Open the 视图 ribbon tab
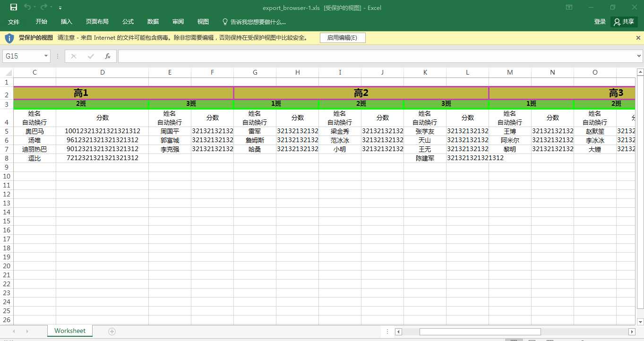This screenshot has width=644, height=341. coord(203,22)
